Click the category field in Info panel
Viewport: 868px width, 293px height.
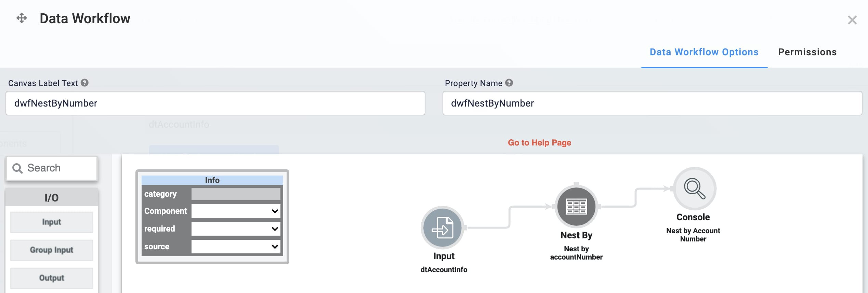pos(236,194)
